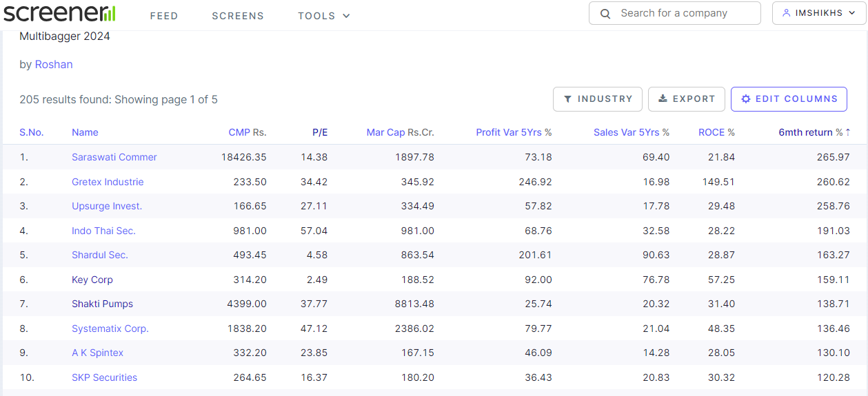The image size is (868, 396).
Task: Open author Roshan's profile link
Action: coord(54,64)
